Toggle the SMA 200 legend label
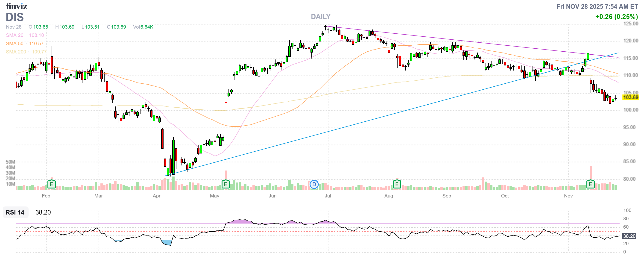This screenshot has width=644, height=259. point(16,52)
